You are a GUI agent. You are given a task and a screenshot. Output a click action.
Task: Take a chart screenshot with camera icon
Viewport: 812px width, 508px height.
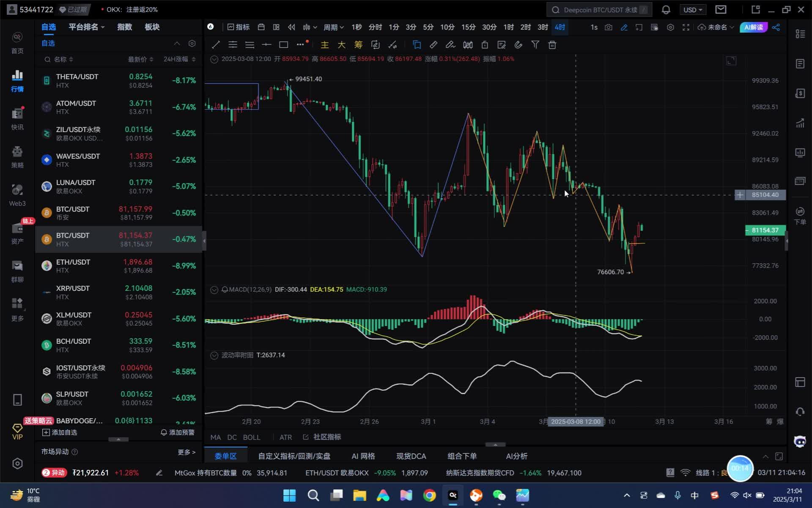[x=608, y=27]
